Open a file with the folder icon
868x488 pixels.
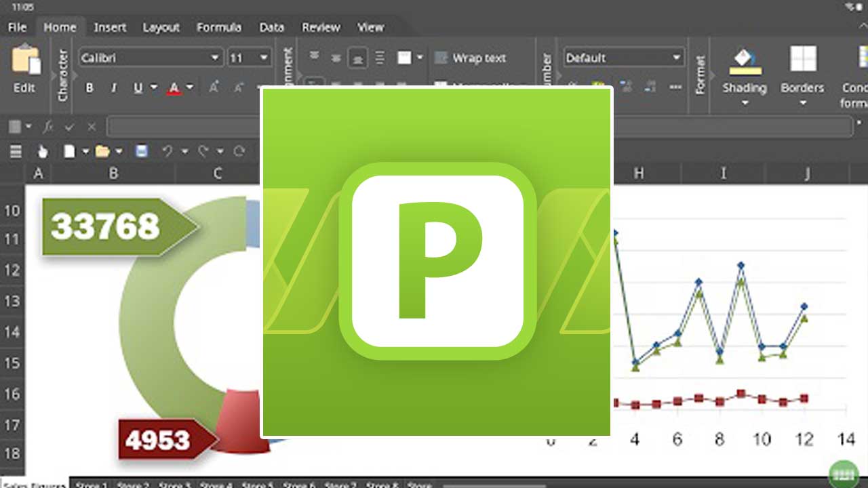click(102, 151)
